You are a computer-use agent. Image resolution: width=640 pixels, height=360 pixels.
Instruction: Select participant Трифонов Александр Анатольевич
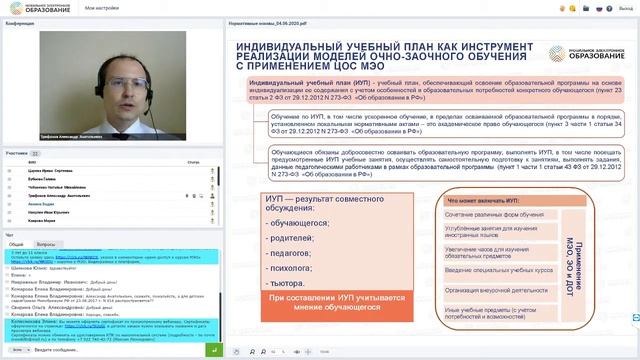tap(59, 196)
